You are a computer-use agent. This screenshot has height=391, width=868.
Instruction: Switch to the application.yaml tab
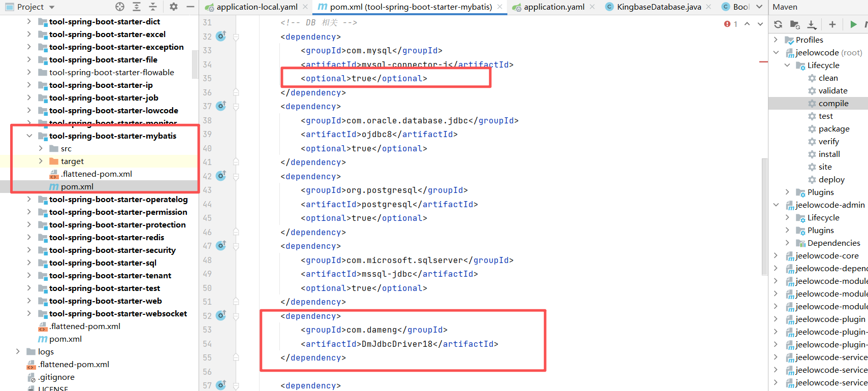coord(554,7)
